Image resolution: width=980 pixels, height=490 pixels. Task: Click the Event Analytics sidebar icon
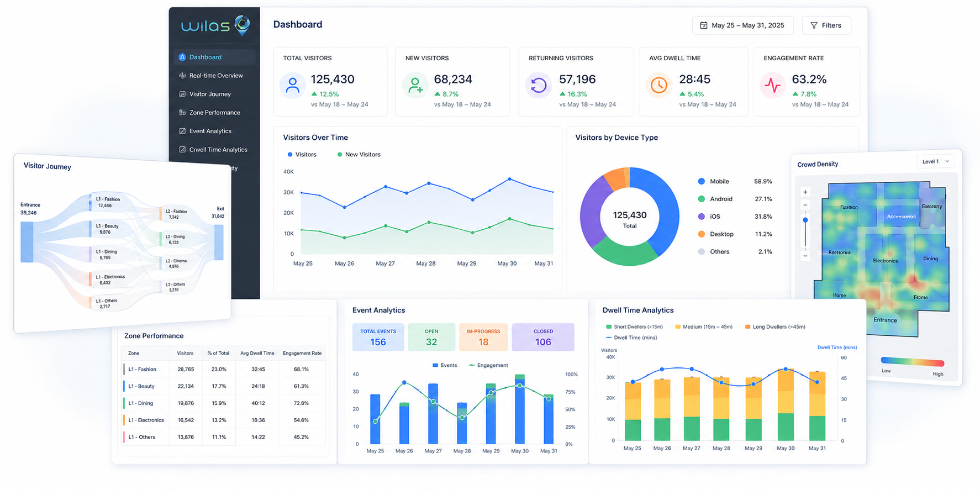pos(182,131)
